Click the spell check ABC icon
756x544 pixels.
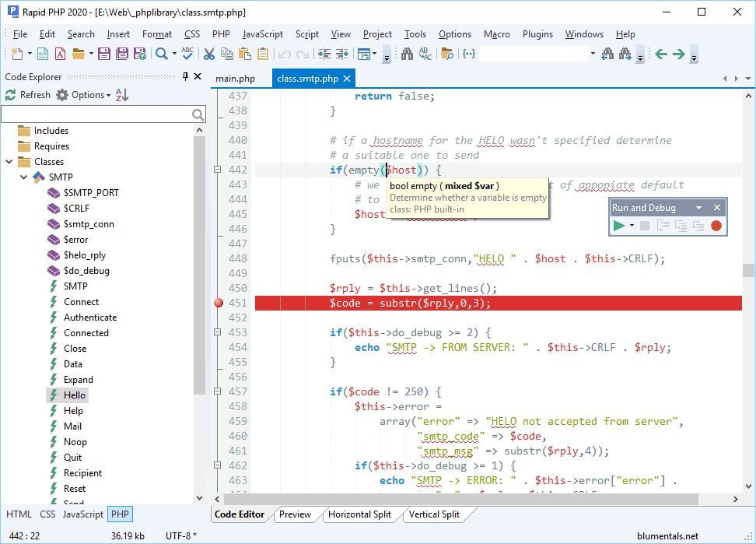click(x=187, y=54)
